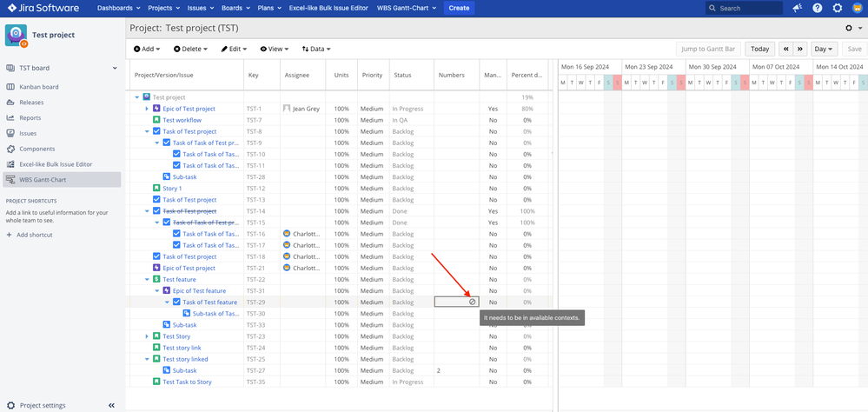Screen dimensions: 868x412
Task: Open the Help question mark icon
Action: coord(817,9)
